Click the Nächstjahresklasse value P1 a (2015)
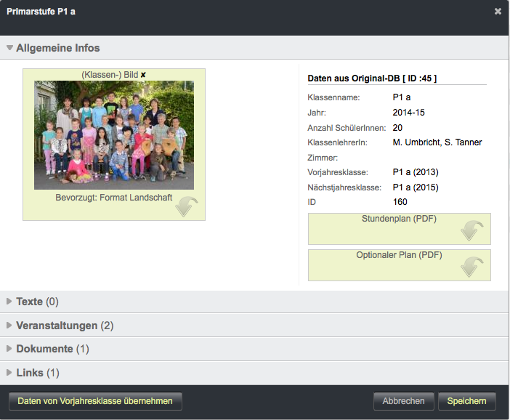 click(x=416, y=187)
